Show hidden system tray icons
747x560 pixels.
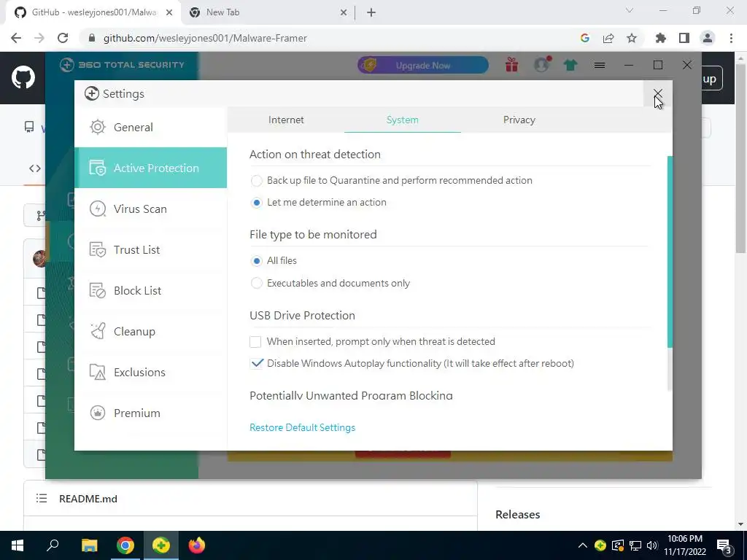582,545
